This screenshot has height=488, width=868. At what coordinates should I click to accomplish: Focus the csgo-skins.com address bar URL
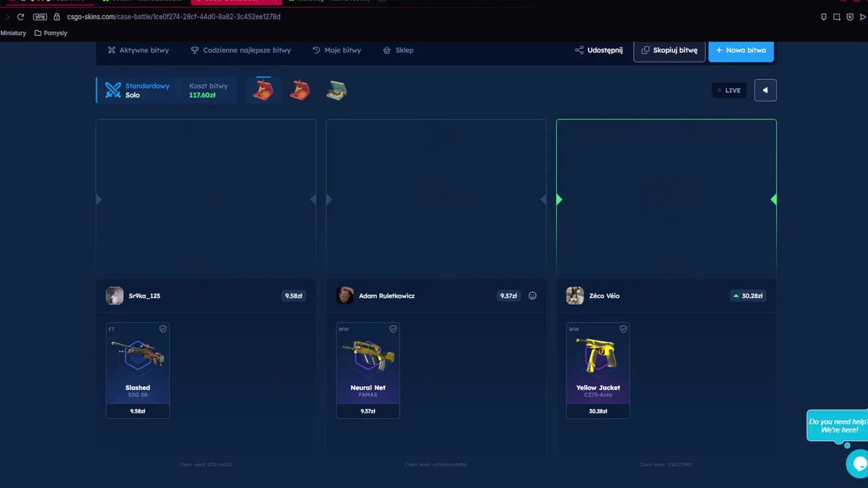click(x=174, y=17)
